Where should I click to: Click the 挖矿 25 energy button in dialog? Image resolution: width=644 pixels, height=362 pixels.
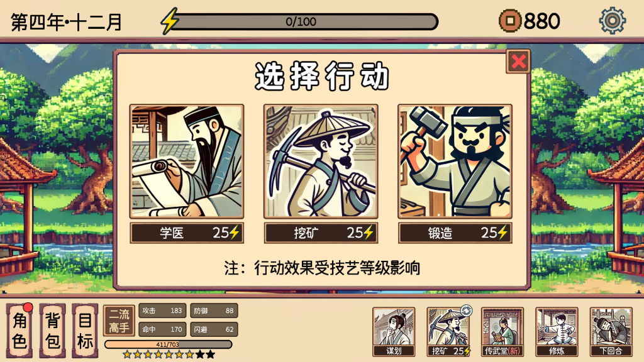click(x=321, y=233)
